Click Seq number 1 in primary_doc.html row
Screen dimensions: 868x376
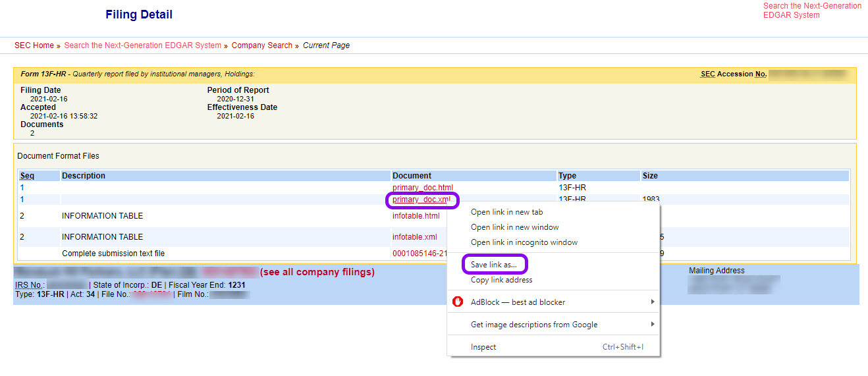22,188
